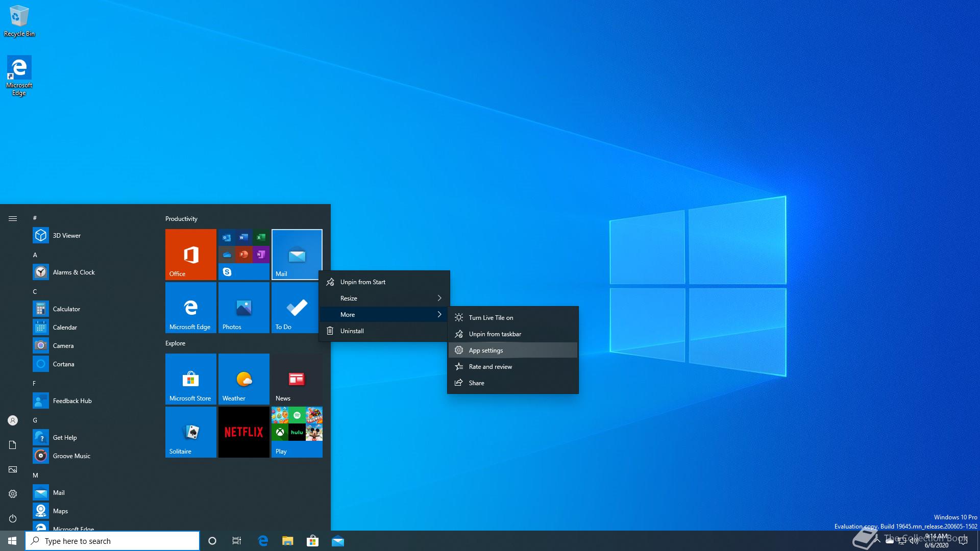Screen dimensions: 980x551
Task: Click the letter A section header
Action: [x=35, y=255]
